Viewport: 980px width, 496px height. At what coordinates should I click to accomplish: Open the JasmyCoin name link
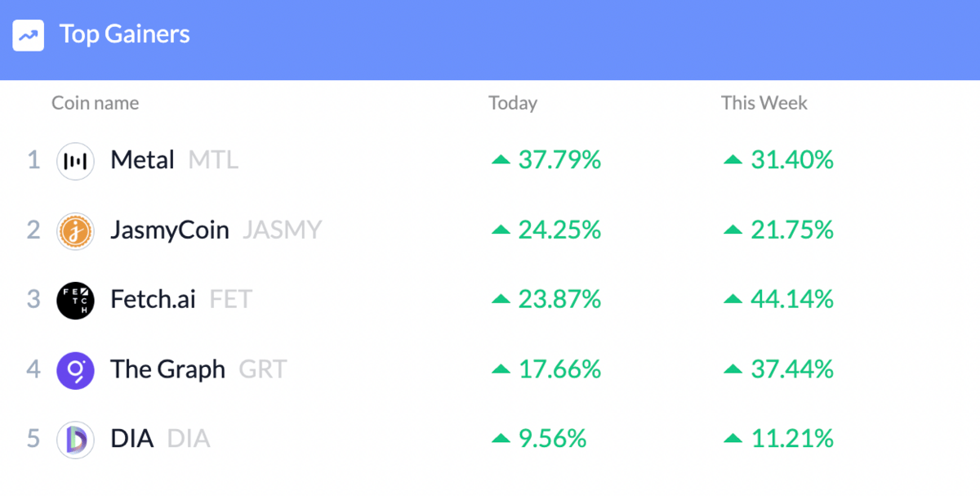[x=170, y=230]
